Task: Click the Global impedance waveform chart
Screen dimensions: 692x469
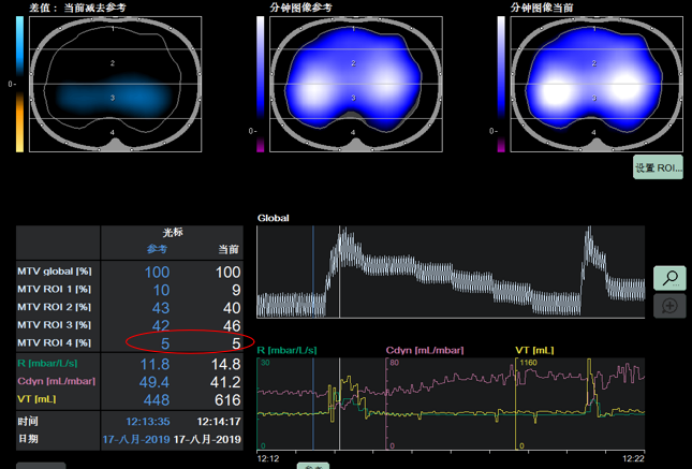Action: tap(451, 272)
